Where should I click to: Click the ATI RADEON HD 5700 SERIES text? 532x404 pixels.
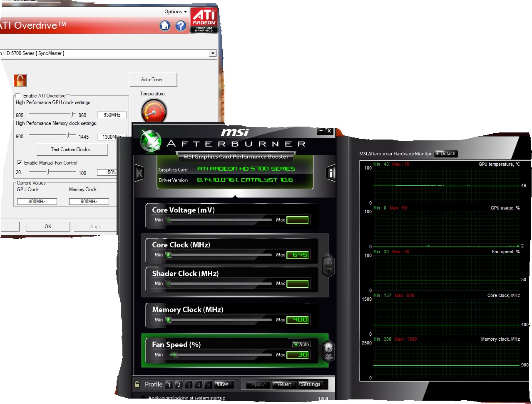tap(246, 169)
